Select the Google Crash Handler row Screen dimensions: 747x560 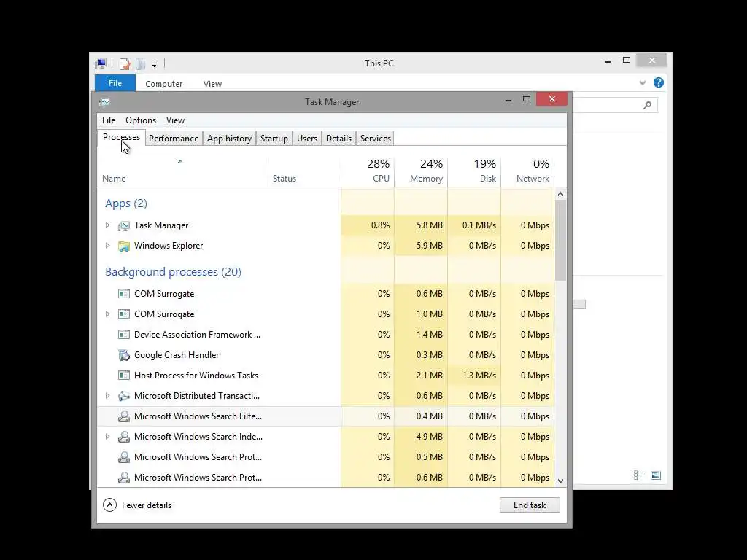point(326,355)
